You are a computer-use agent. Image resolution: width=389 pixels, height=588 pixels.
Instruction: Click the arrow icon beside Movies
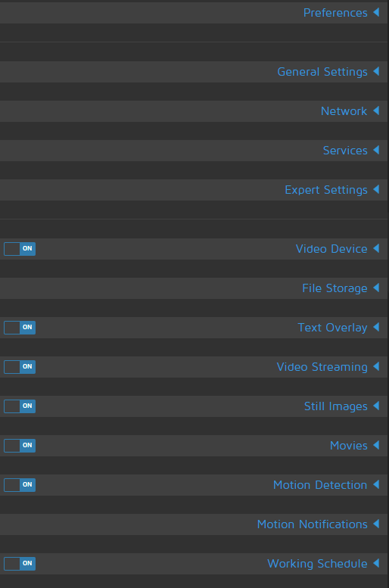pyautogui.click(x=376, y=445)
